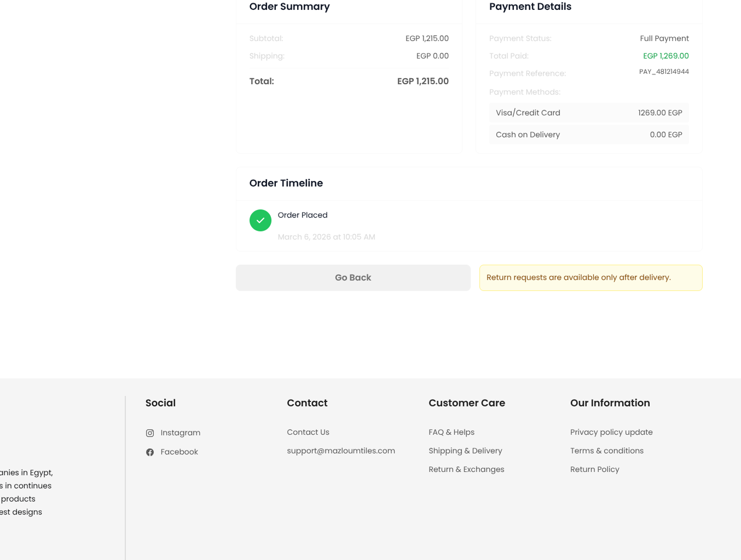Open the Instagram text link

point(180,433)
